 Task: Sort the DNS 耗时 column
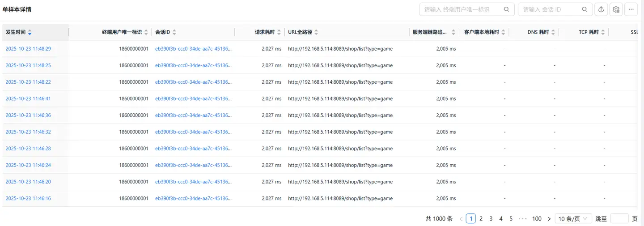tap(553, 32)
